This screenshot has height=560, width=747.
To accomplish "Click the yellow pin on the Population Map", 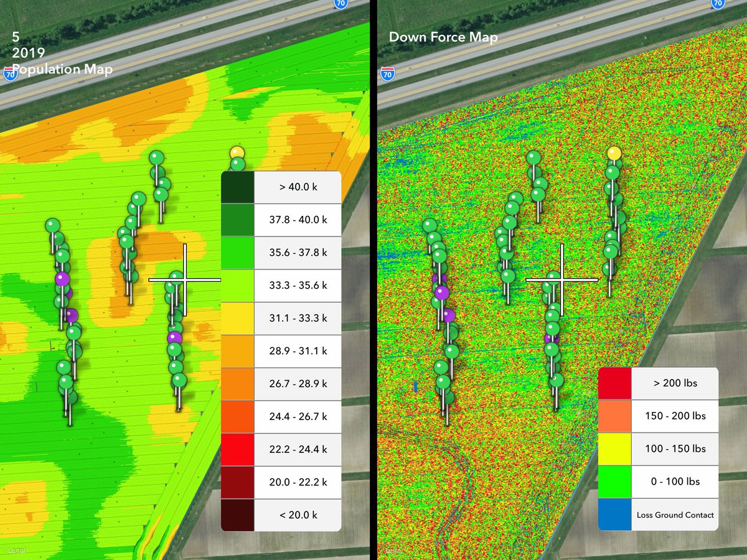I will click(x=237, y=152).
